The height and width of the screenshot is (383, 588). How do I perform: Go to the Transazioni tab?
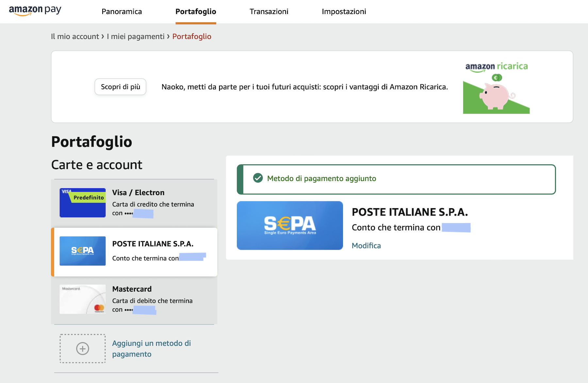click(269, 11)
